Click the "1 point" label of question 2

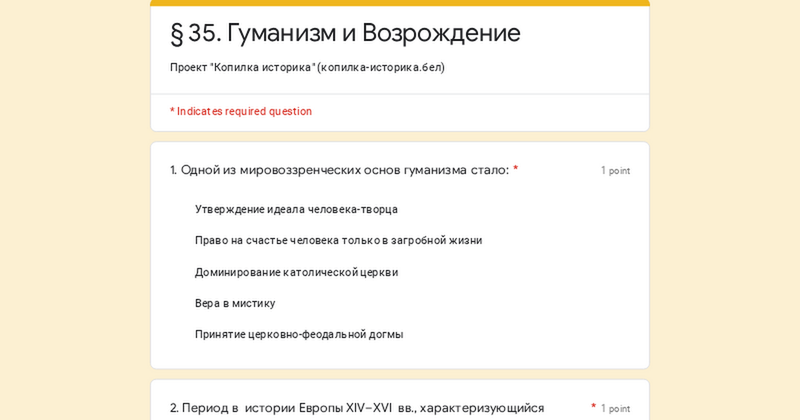tap(615, 409)
